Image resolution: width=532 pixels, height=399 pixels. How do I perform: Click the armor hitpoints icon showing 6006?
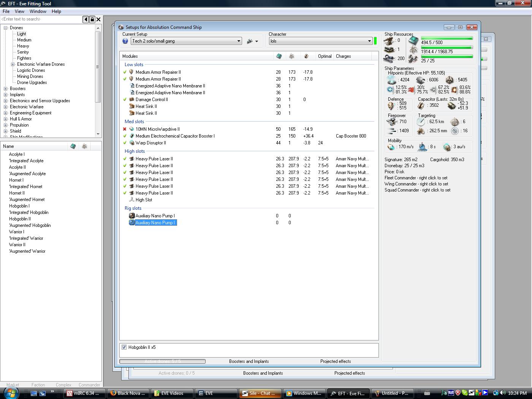point(420,80)
